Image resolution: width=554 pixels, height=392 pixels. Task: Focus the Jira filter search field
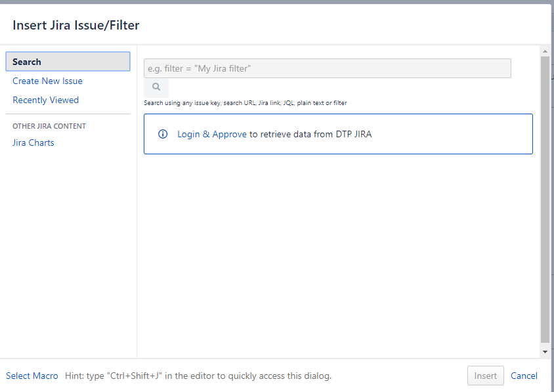pyautogui.click(x=327, y=68)
